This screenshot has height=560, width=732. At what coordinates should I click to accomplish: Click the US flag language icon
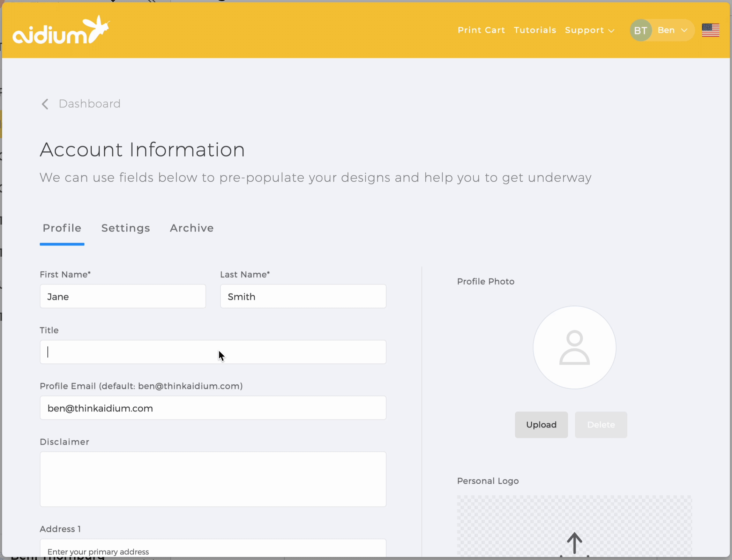click(710, 30)
